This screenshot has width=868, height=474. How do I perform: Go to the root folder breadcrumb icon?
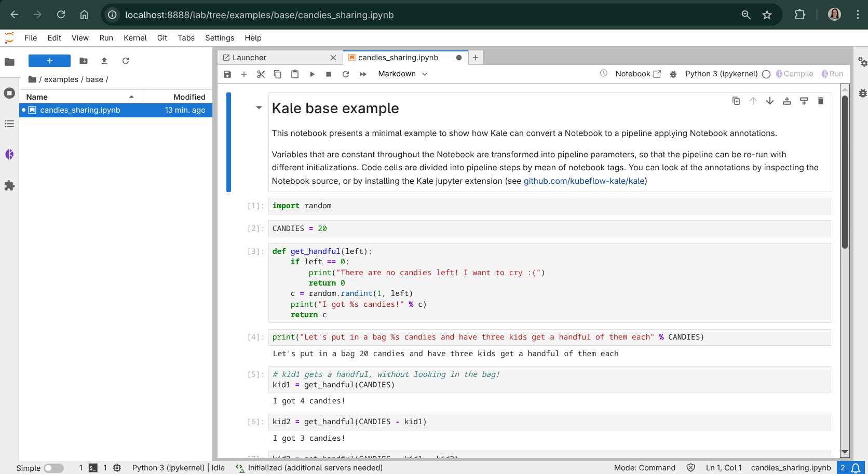[32, 79]
